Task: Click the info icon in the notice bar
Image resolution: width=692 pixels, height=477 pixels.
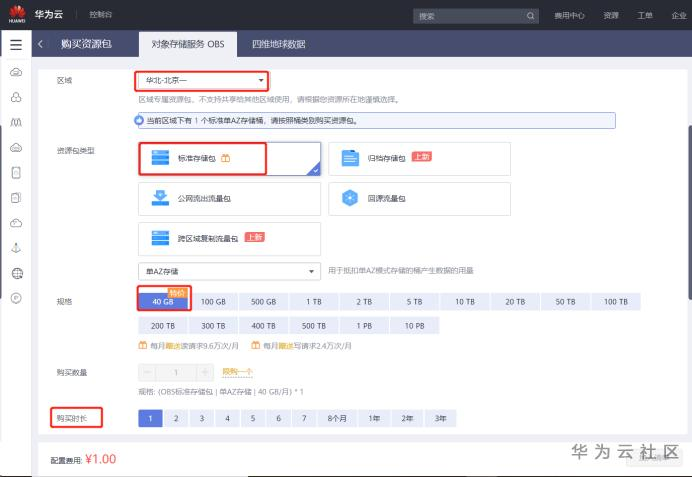Action: tap(139, 120)
